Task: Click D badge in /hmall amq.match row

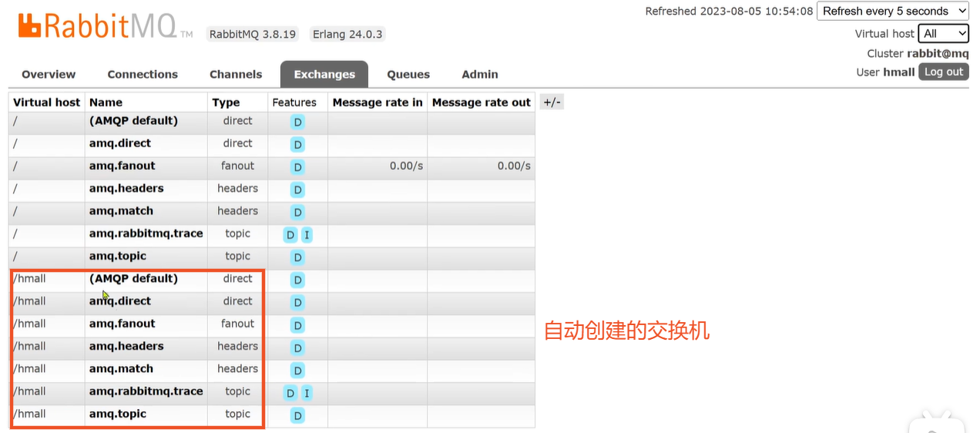Action: click(297, 370)
